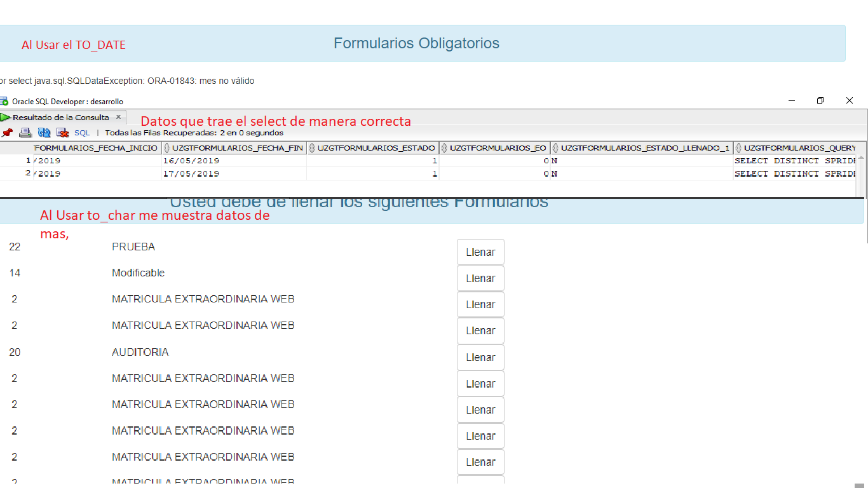The height and width of the screenshot is (488, 868).
Task: Click the form id 14
Action: (15, 273)
